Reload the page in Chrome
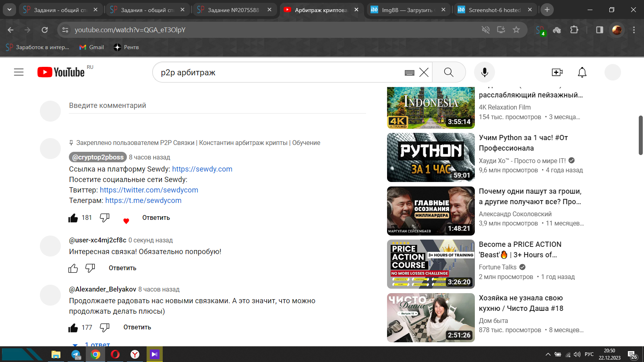The image size is (644, 362). [45, 30]
